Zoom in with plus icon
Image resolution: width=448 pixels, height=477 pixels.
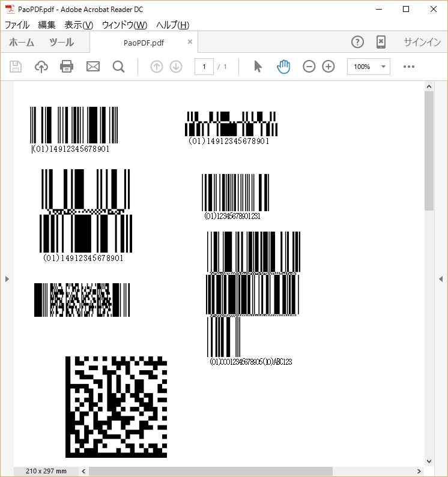coord(328,67)
